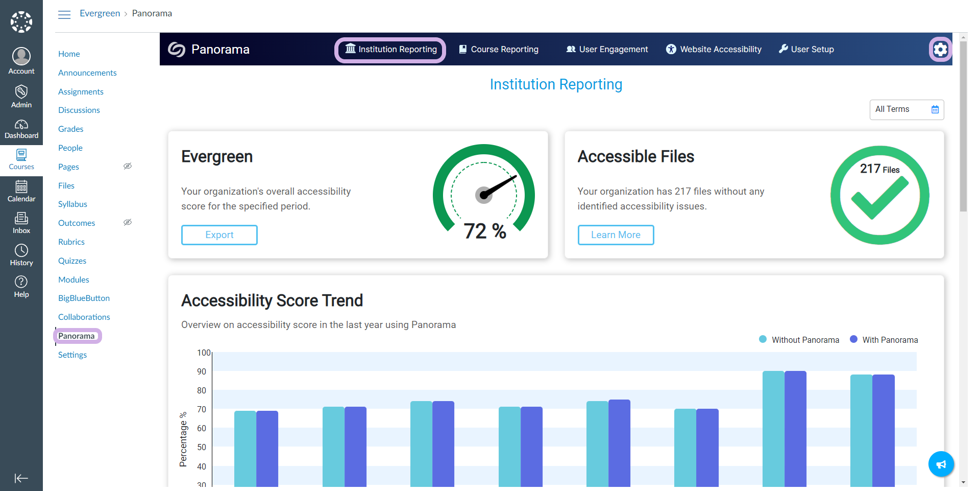
Task: Click the Export button
Action: point(219,235)
